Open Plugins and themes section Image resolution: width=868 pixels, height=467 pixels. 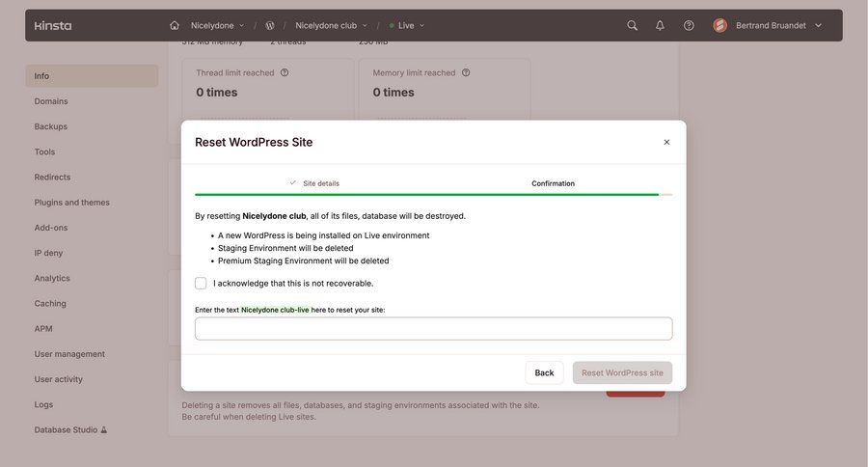click(72, 203)
